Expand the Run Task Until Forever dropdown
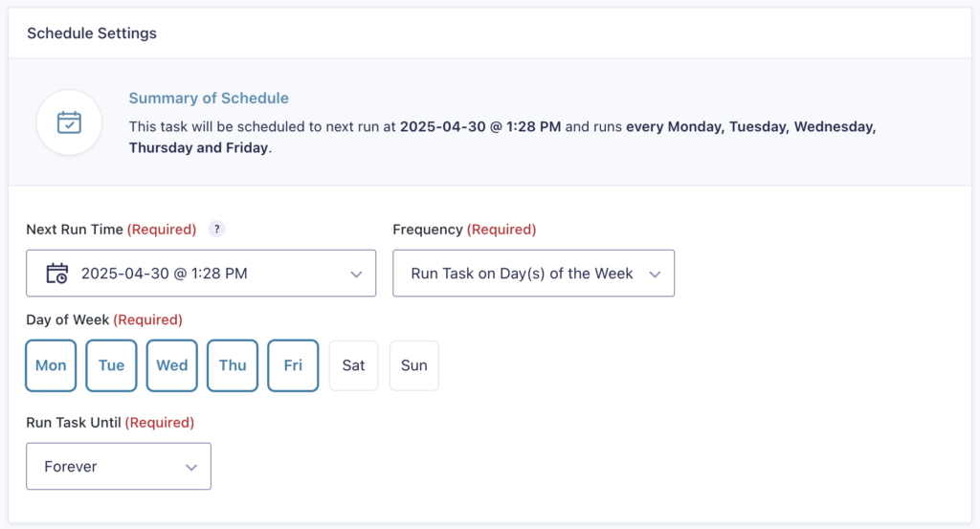This screenshot has height=529, width=980. pyautogui.click(x=118, y=467)
